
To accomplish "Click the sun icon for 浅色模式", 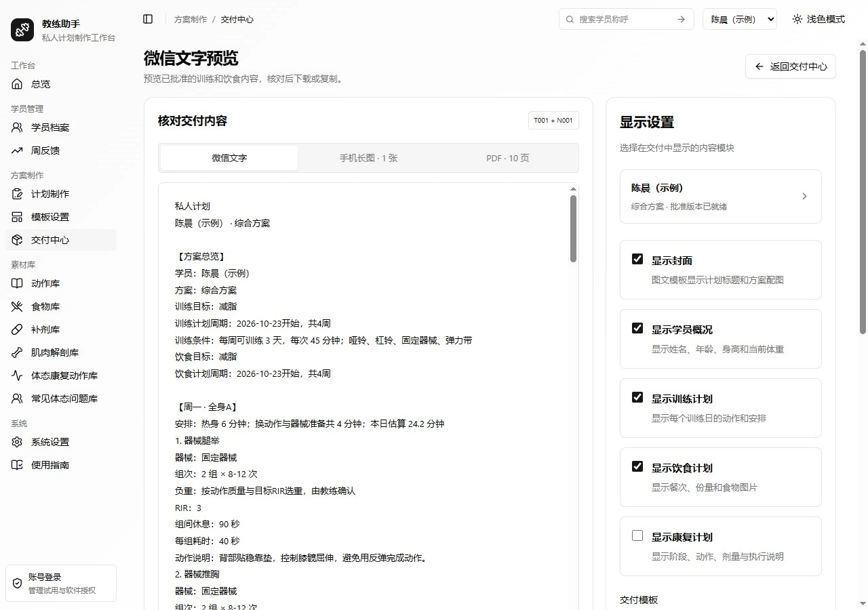I will (x=797, y=19).
